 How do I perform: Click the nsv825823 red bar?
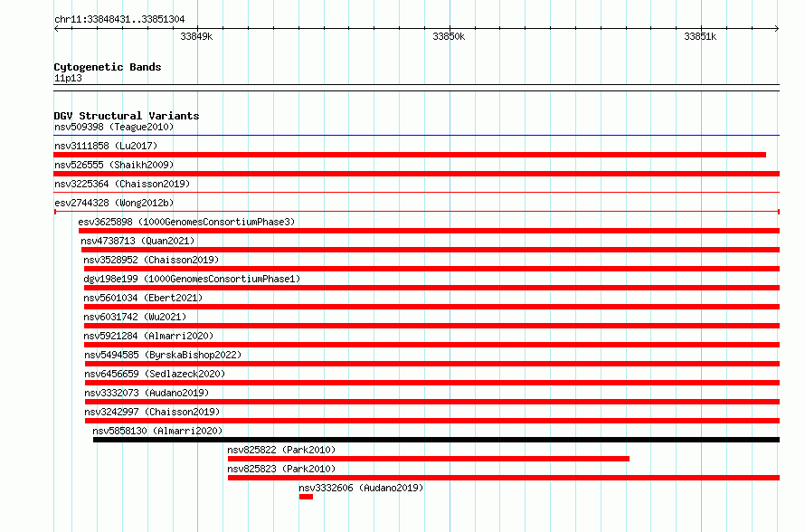tap(504, 478)
